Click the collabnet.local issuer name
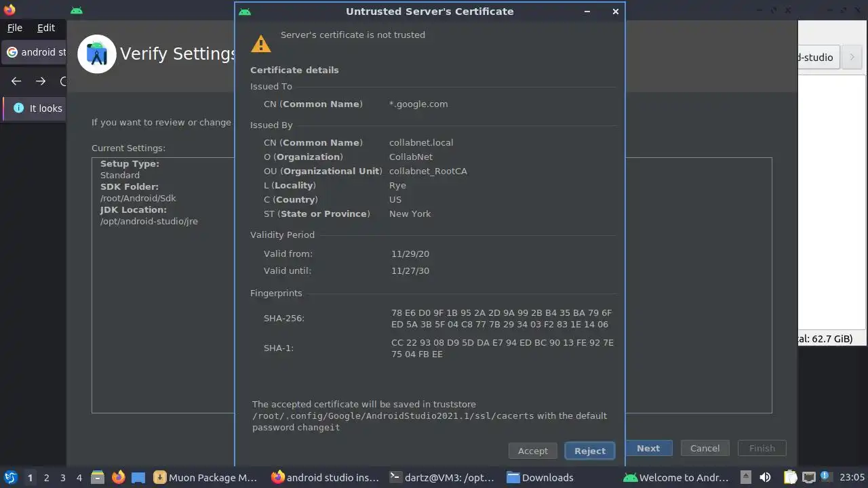Image resolution: width=868 pixels, height=488 pixels. (x=421, y=143)
